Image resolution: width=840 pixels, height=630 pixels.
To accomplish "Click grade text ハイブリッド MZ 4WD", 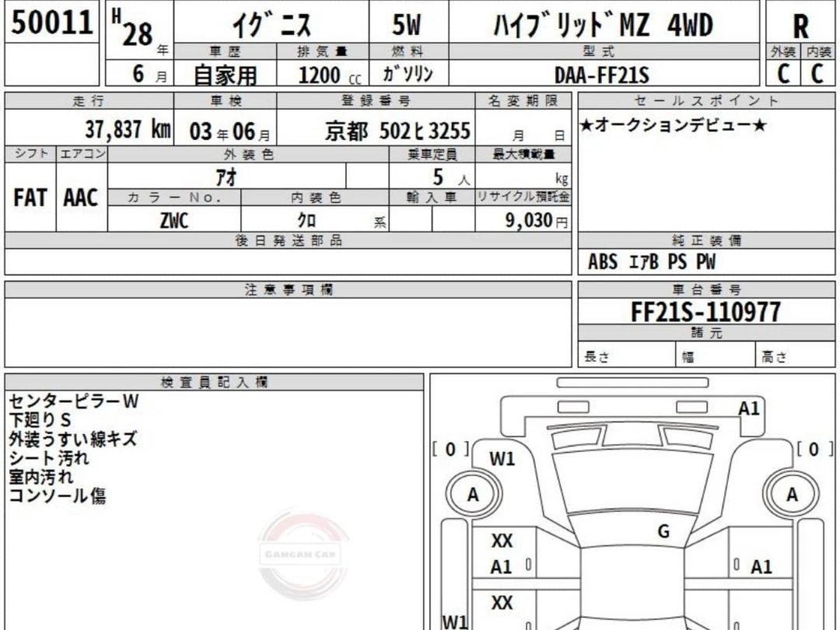I will coord(603,25).
